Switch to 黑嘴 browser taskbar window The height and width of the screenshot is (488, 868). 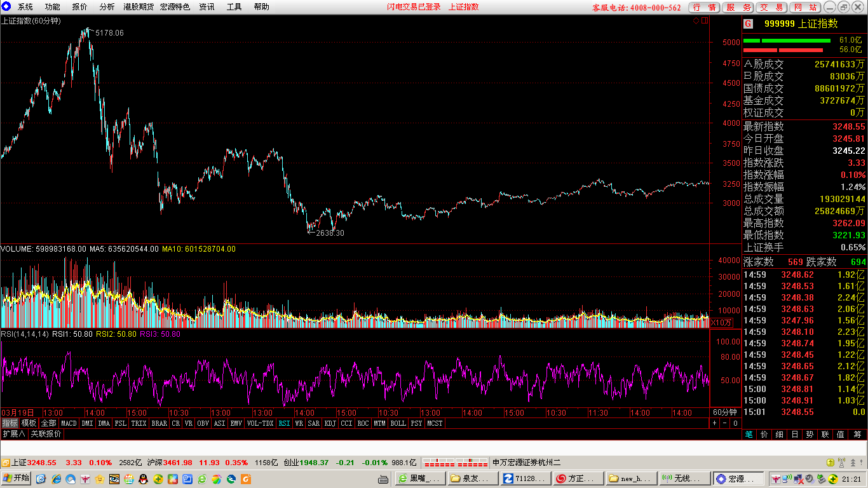pyautogui.click(x=420, y=478)
